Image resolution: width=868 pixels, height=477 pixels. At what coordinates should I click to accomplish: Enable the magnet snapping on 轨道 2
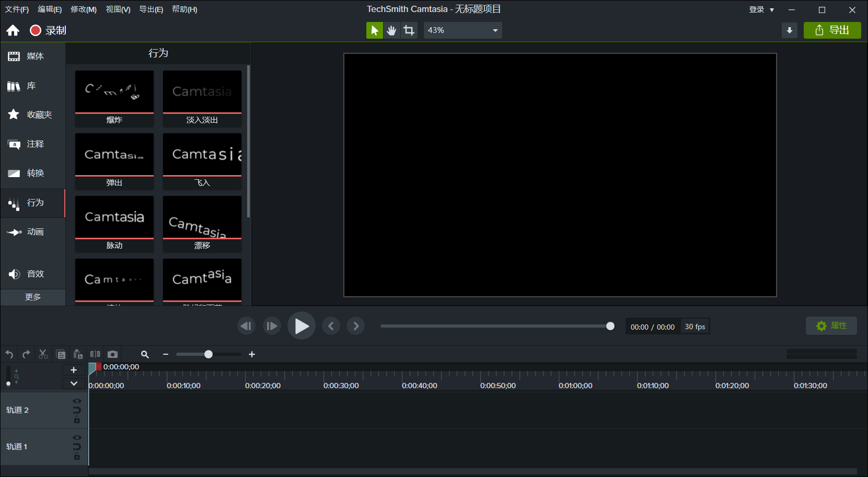(x=77, y=410)
